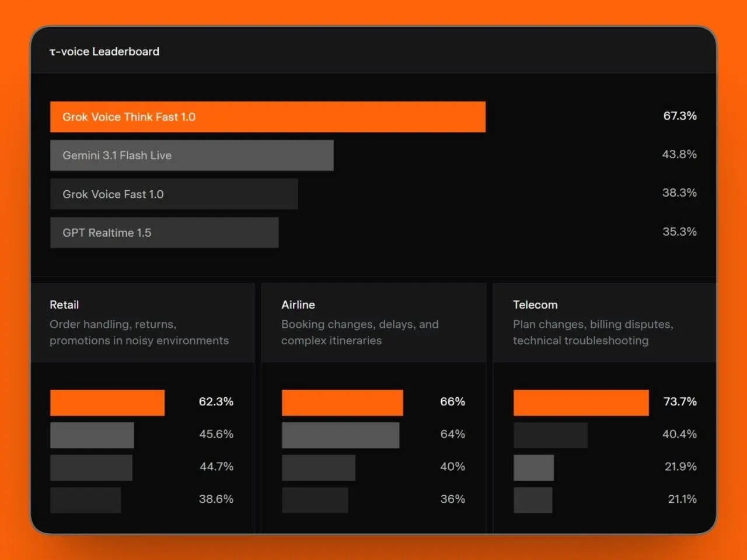Click the 35.3% overall score
The image size is (747, 560).
point(679,232)
